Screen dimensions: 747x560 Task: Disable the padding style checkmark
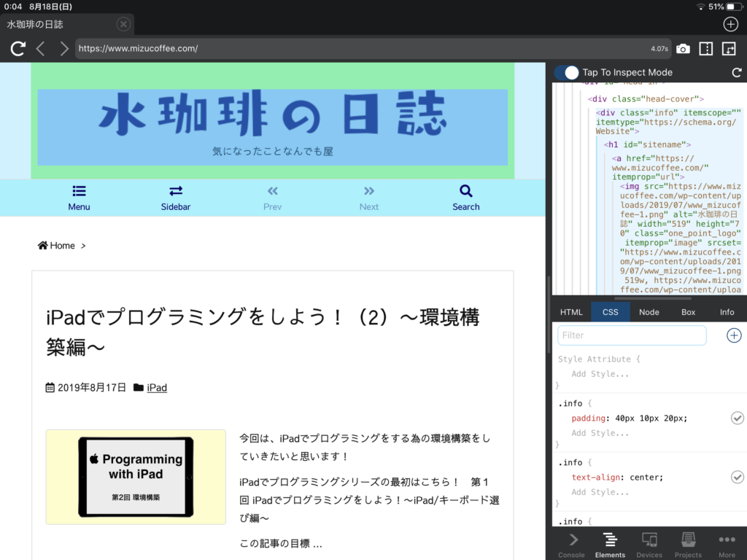tap(737, 418)
